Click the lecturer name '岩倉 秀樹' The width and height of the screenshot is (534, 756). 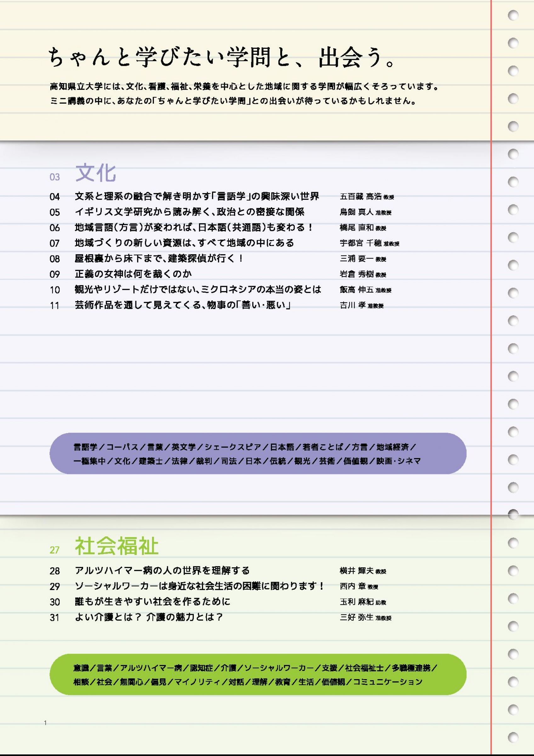(x=357, y=274)
